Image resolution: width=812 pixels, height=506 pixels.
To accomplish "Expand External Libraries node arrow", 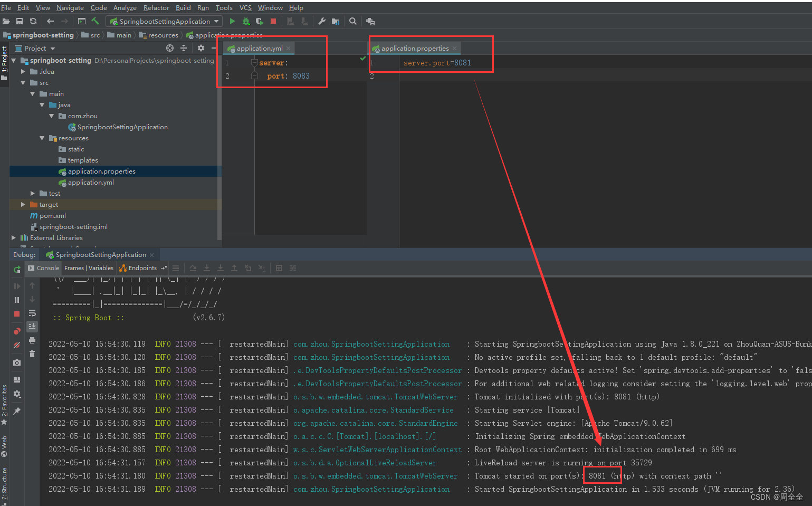I will (x=14, y=238).
